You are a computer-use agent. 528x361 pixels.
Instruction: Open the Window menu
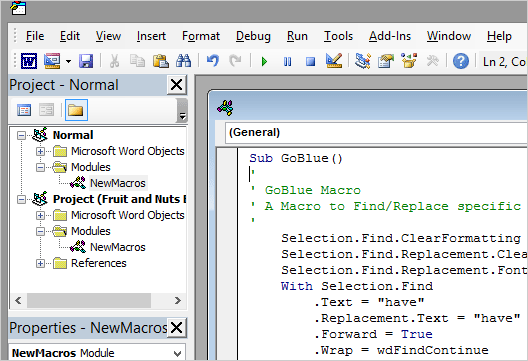449,36
